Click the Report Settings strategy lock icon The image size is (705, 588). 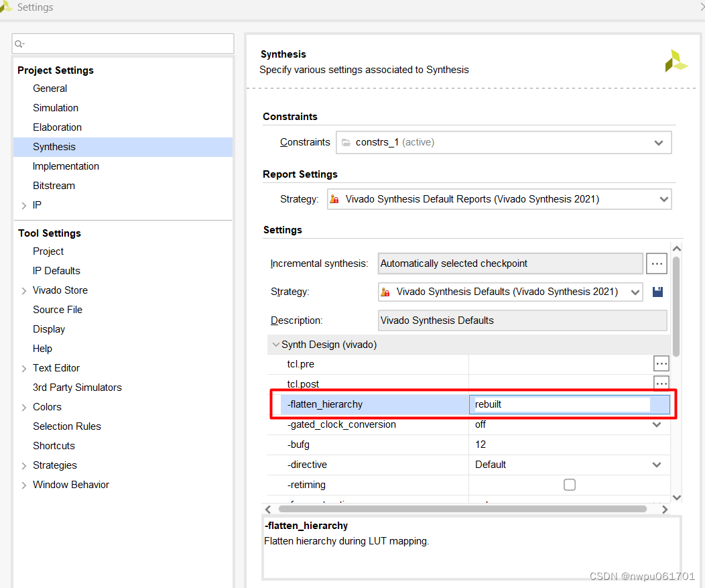pyautogui.click(x=334, y=199)
